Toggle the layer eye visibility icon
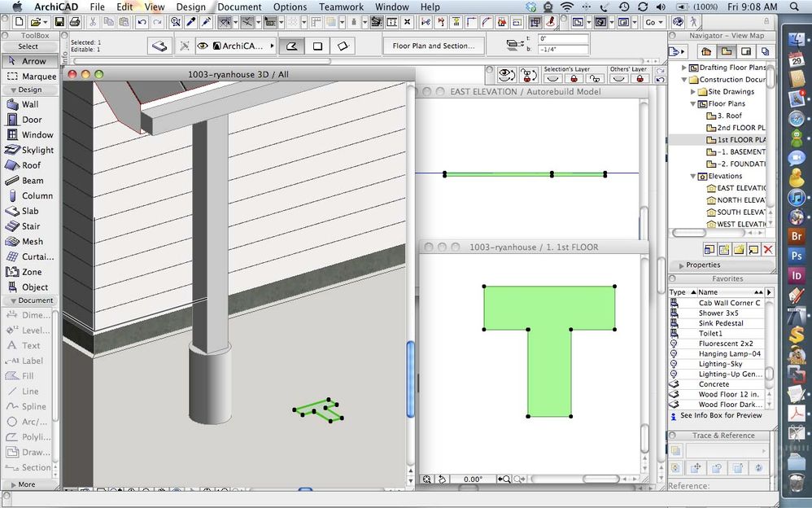The image size is (812, 508). pos(507,76)
